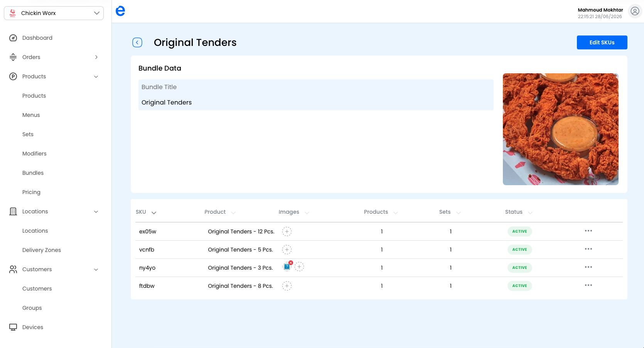
Task: Click product name Original Tenders - 5 Pcs.
Action: click(240, 250)
